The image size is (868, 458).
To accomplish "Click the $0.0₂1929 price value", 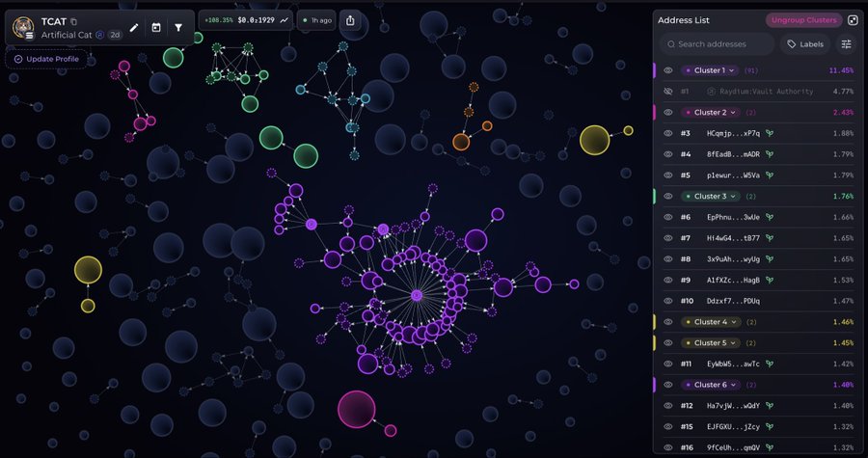I will [x=256, y=20].
